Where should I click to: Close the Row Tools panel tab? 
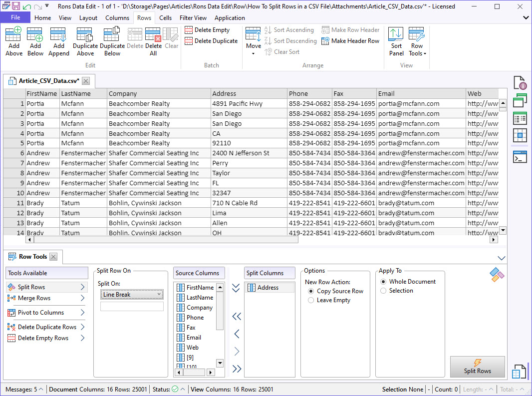53,257
